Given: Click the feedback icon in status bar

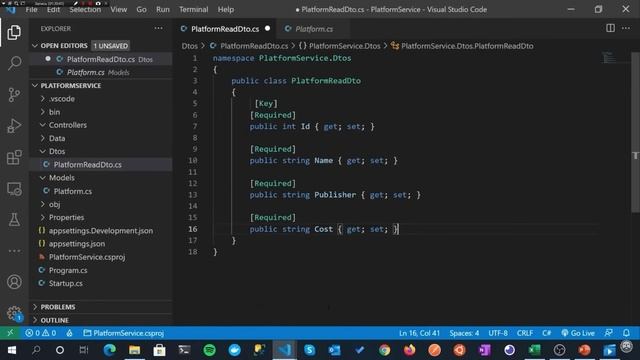Looking at the screenshot, I should coord(609,333).
